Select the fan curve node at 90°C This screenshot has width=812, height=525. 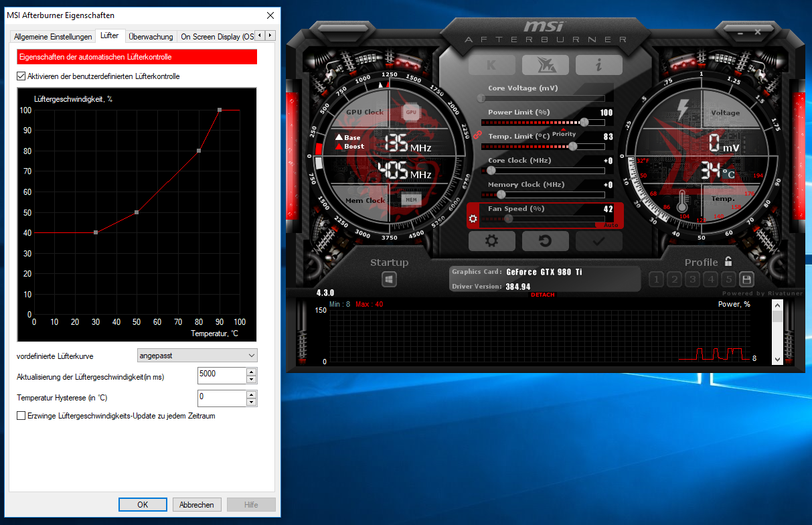click(x=219, y=110)
